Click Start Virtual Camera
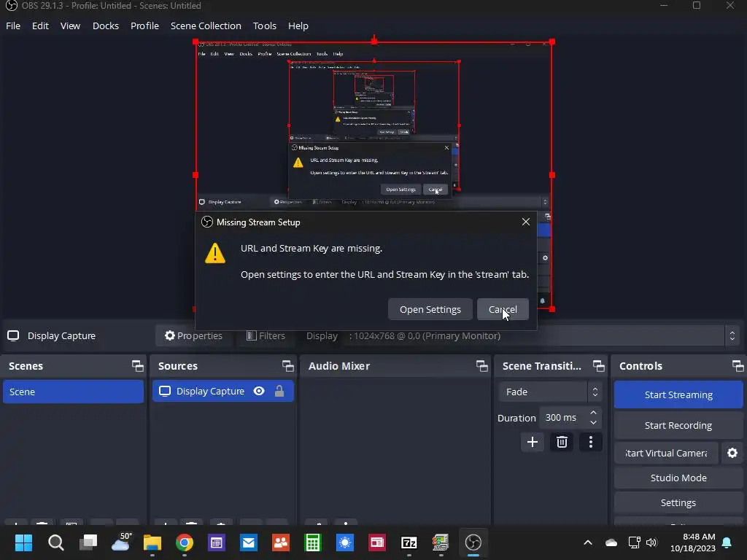 tap(666, 453)
